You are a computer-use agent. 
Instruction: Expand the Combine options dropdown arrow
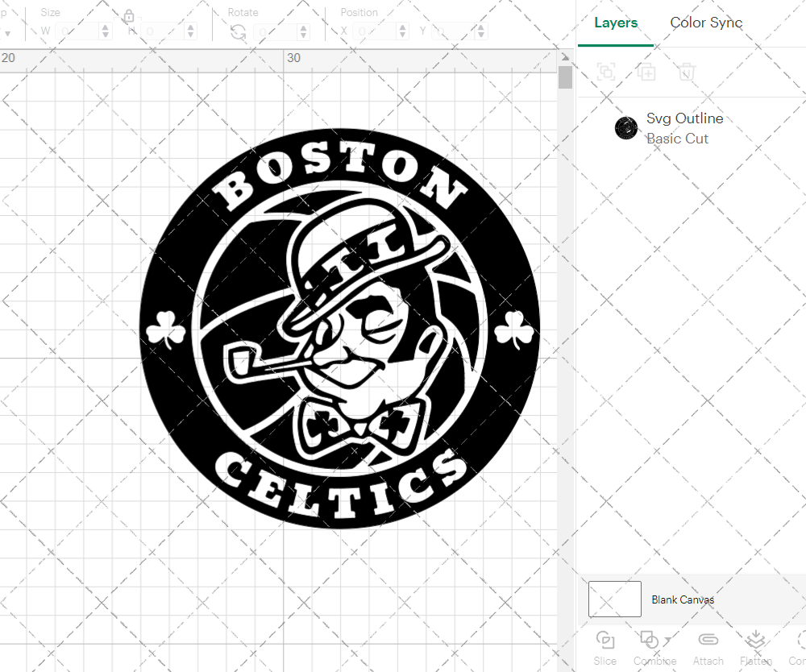coord(666,637)
